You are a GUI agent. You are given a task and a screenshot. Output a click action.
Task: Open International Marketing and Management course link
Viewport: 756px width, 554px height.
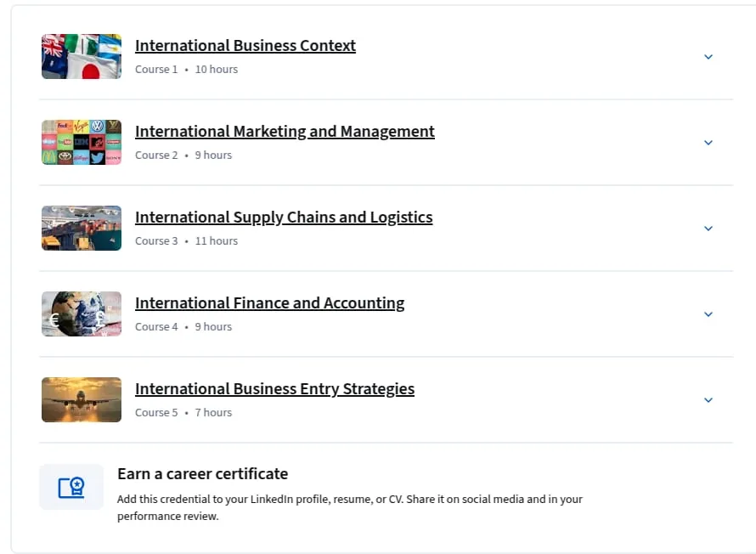285,131
